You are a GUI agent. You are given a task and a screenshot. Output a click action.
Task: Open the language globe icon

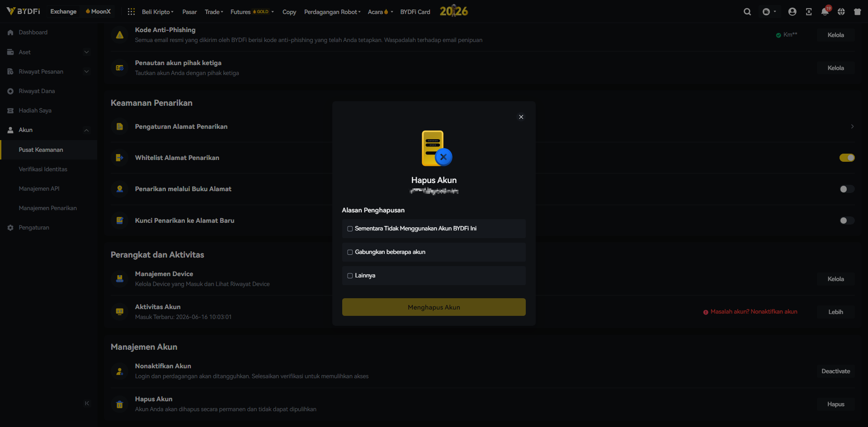pyautogui.click(x=841, y=12)
